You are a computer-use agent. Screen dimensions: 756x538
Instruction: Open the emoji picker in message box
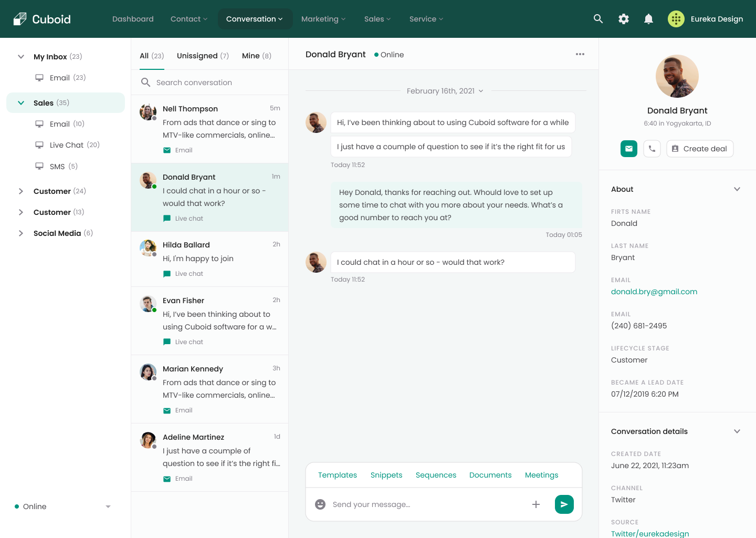[320, 504]
